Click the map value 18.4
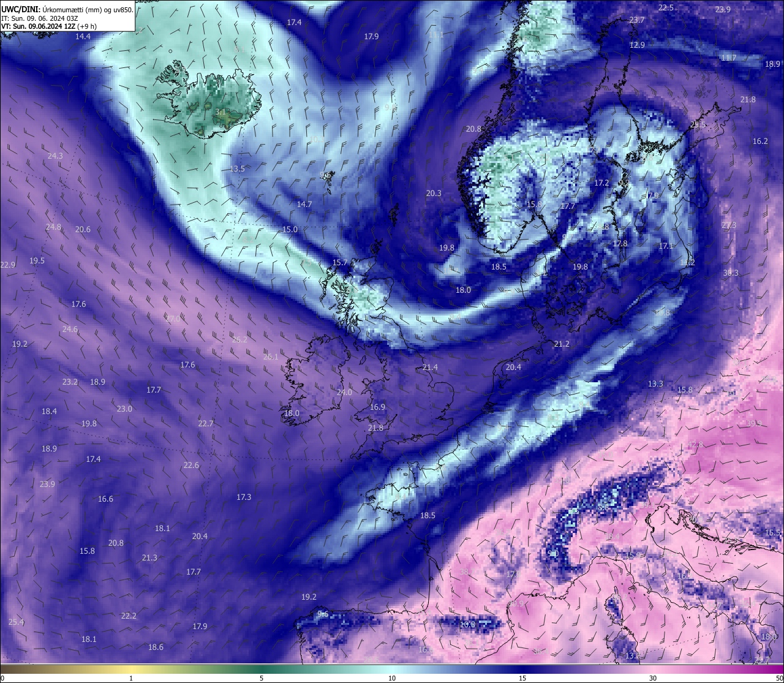The image size is (784, 683). click(x=49, y=411)
